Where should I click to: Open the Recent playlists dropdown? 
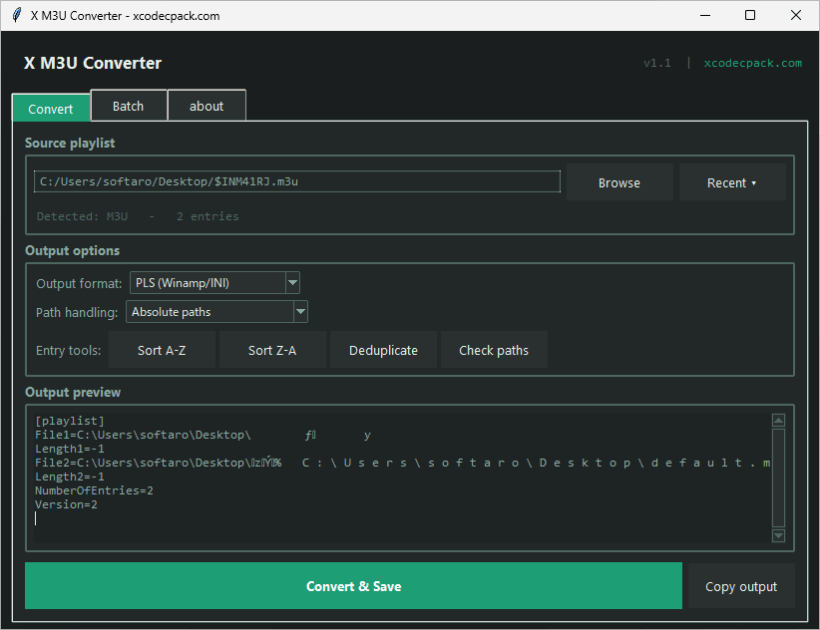(732, 182)
